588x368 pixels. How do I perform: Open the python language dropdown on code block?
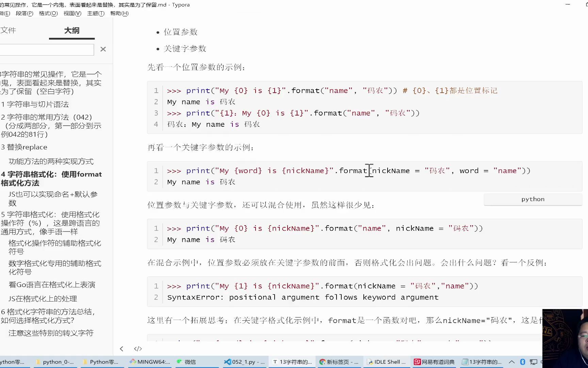533,199
